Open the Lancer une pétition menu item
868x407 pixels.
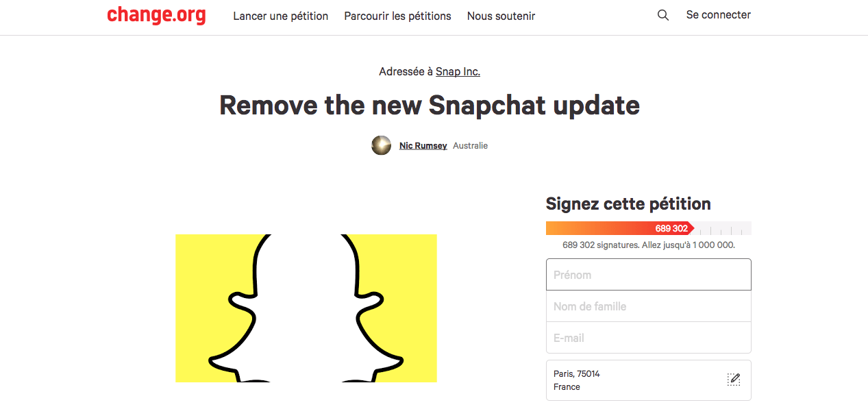click(x=281, y=16)
